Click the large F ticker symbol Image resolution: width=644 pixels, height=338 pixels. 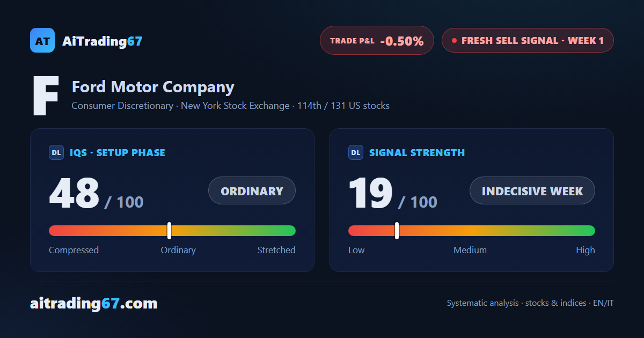45,97
